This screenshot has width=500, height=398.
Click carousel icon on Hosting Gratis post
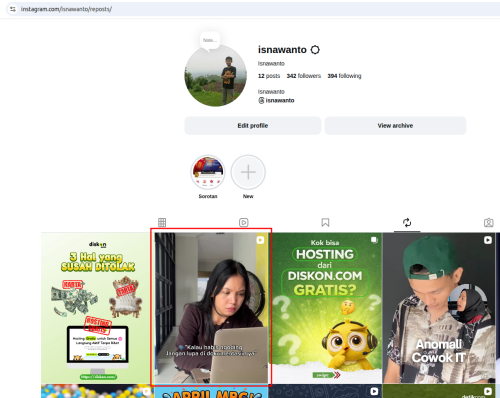click(374, 240)
